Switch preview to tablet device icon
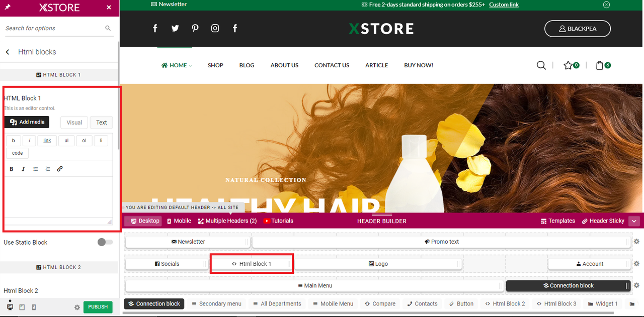This screenshot has height=317, width=644. tap(22, 307)
